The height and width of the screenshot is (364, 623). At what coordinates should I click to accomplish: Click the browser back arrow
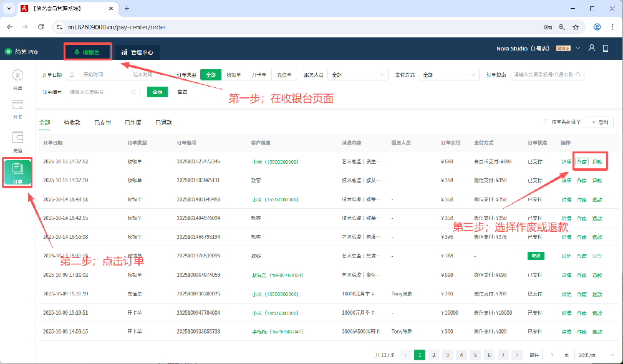[10, 27]
